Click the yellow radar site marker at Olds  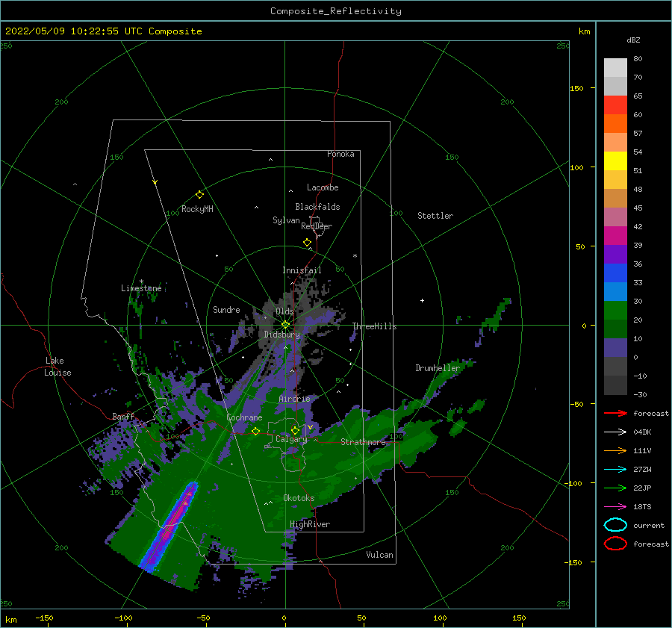pyautogui.click(x=285, y=325)
